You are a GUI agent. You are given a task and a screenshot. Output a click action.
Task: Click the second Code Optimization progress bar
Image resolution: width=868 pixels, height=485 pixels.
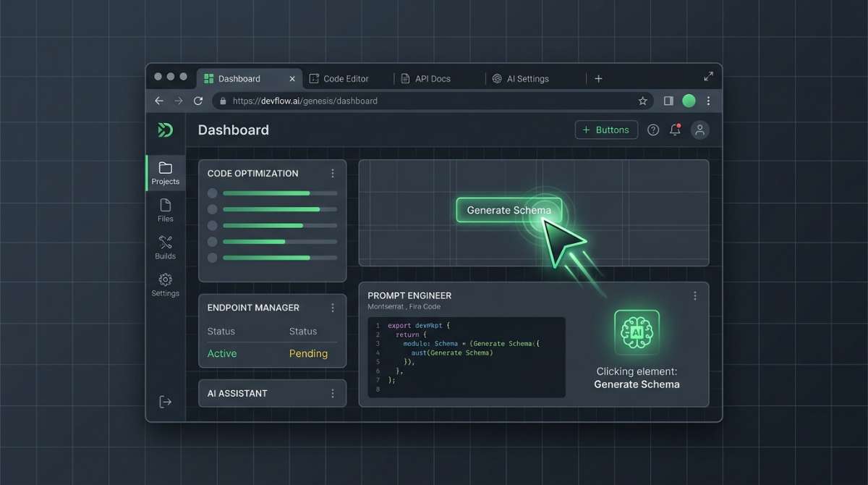[x=280, y=209]
